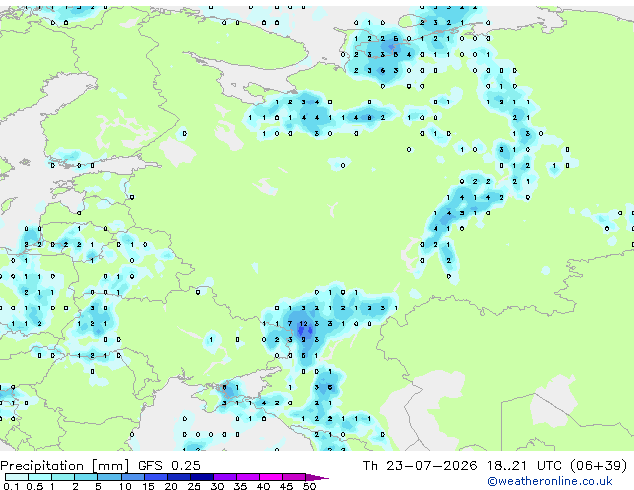Select the 40 mm magenta legend box
Image resolution: width=634 pixels, height=490 pixels.
pyautogui.click(x=271, y=477)
